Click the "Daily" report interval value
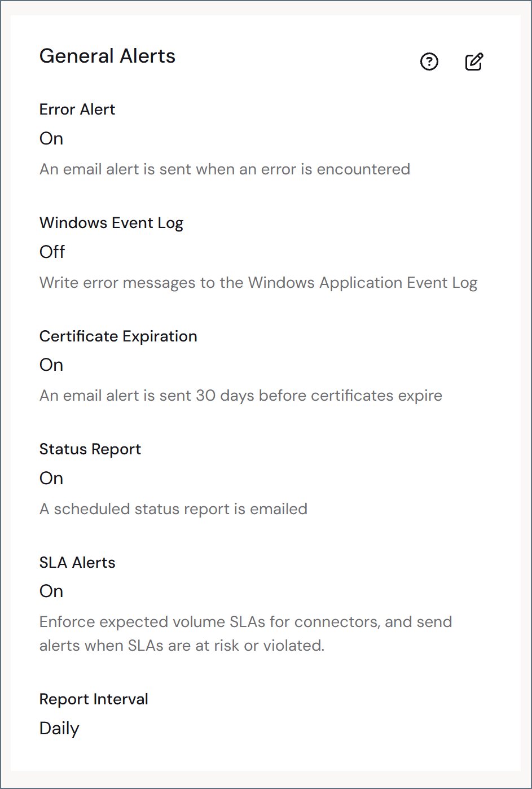The height and width of the screenshot is (789, 532). 59,729
